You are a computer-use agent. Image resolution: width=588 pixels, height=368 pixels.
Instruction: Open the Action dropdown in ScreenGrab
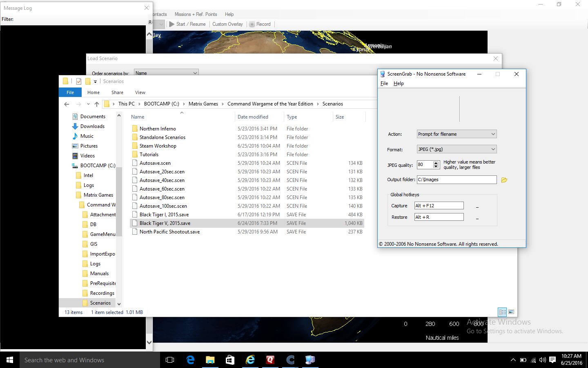[457, 134]
